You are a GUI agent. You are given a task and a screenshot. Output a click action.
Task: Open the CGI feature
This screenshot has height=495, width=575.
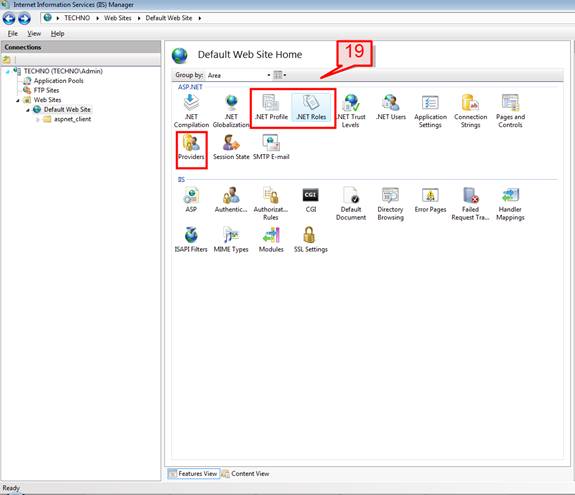[x=311, y=200]
